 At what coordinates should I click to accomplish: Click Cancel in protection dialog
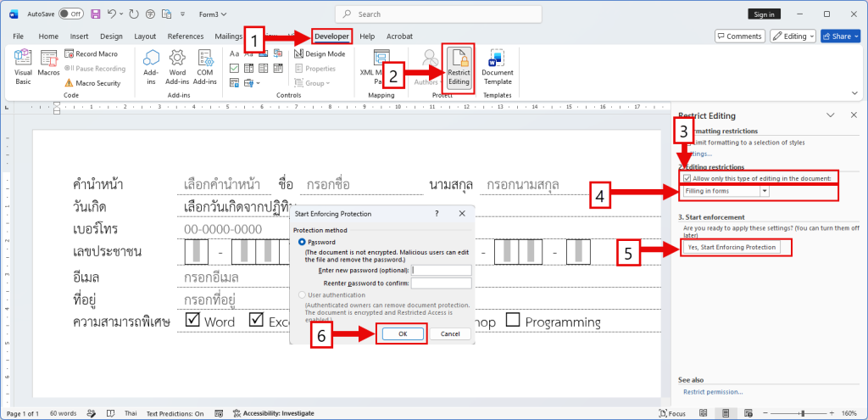(450, 334)
